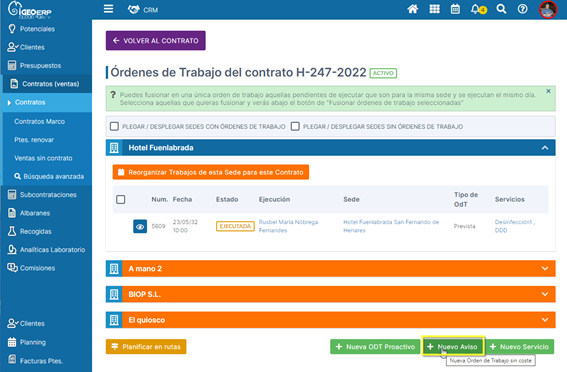Open Presupuestos in the sidebar
Image resolution: width=567 pixels, height=372 pixels.
40,65
